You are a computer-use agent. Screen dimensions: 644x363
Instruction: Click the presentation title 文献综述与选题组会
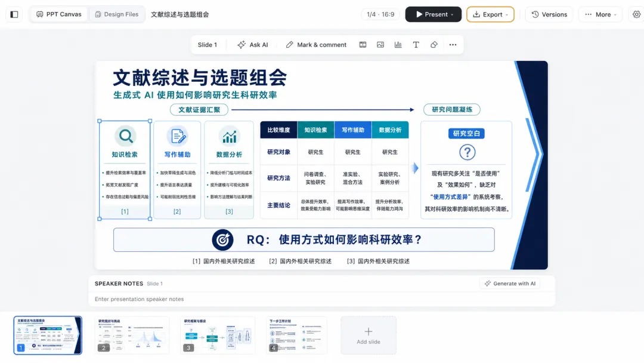pyautogui.click(x=180, y=14)
